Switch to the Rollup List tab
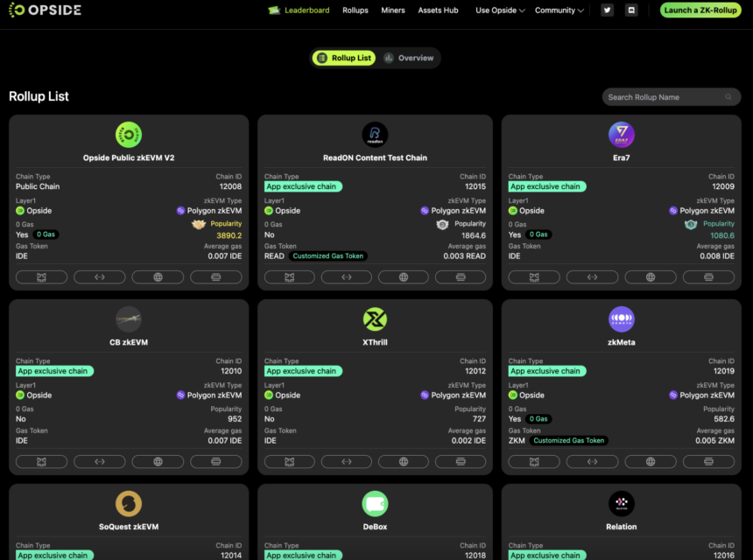The width and height of the screenshot is (753, 560). click(x=344, y=58)
